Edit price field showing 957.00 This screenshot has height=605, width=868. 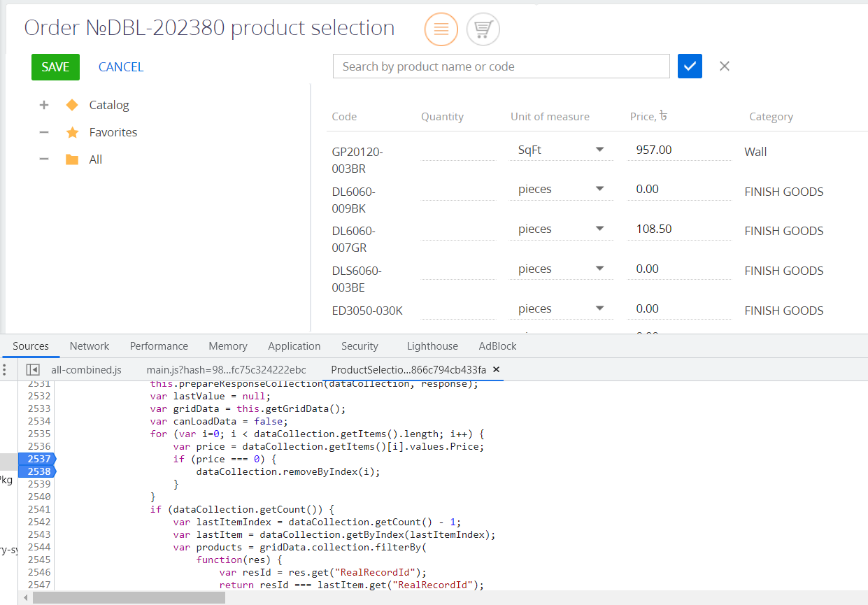679,150
